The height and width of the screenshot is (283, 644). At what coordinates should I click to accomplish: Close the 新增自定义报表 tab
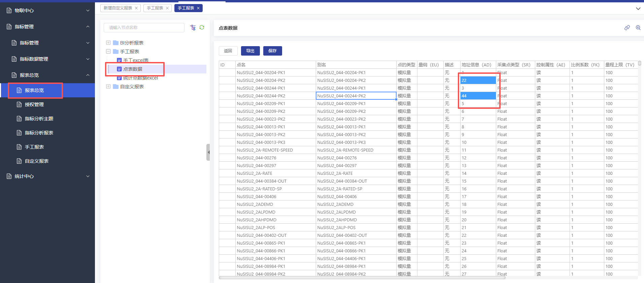tap(136, 8)
